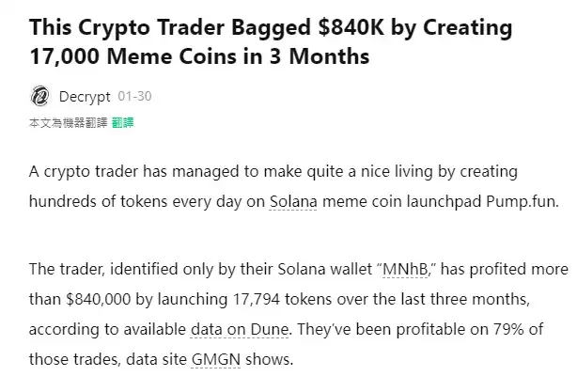This screenshot has height=392, width=577.
Task: Open the GMGN data site link
Action: pos(214,359)
